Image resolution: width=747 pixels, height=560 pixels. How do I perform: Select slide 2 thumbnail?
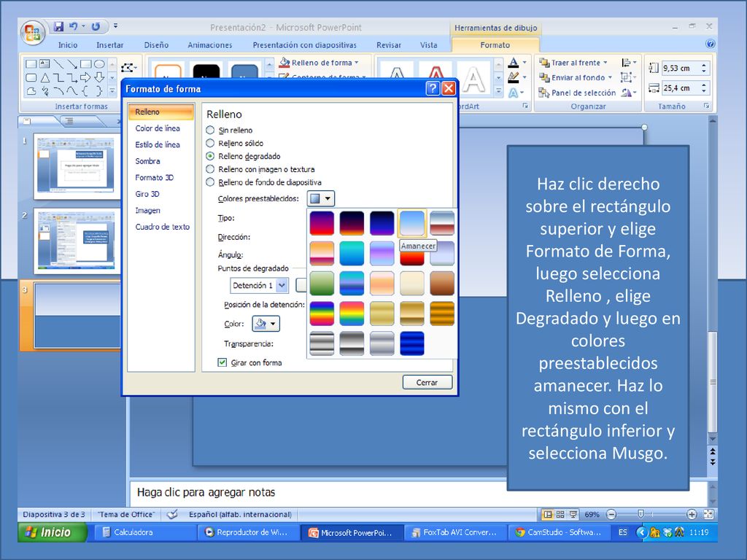click(76, 241)
